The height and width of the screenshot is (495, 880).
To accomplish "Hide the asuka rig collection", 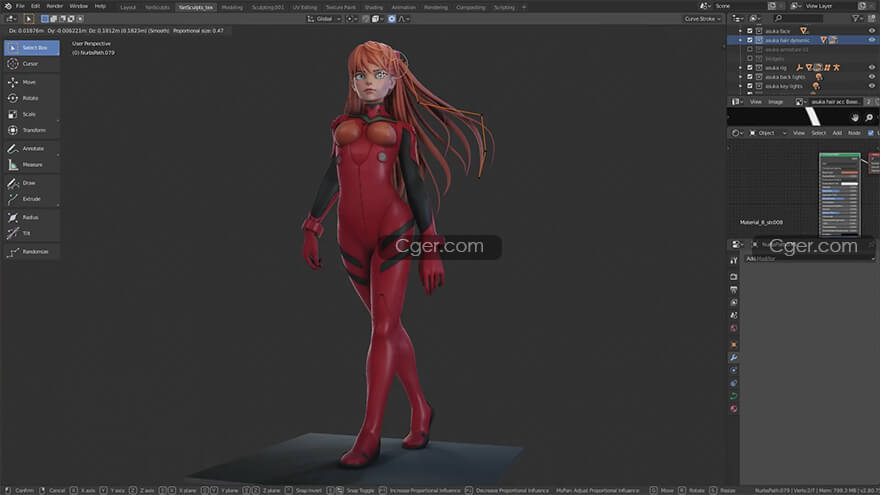I will [x=872, y=68].
